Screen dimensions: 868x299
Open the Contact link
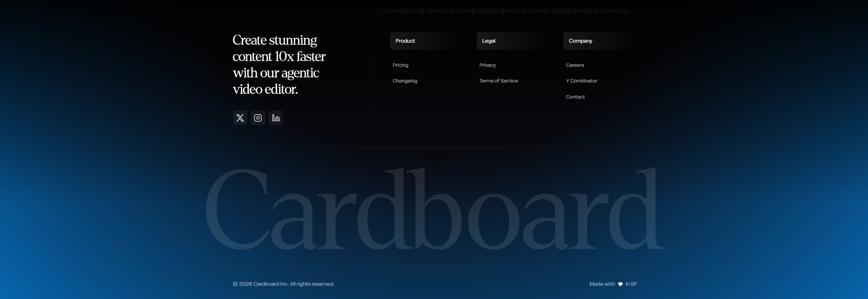pyautogui.click(x=575, y=97)
